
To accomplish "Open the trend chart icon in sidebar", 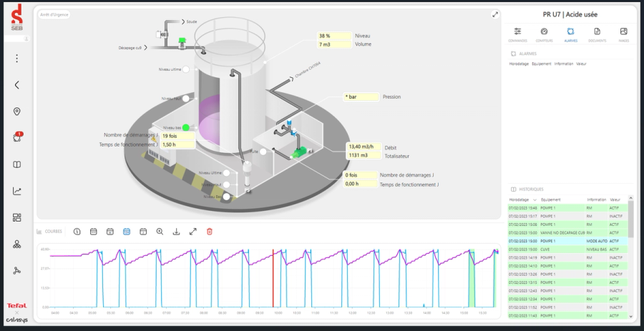I will pyautogui.click(x=17, y=191).
